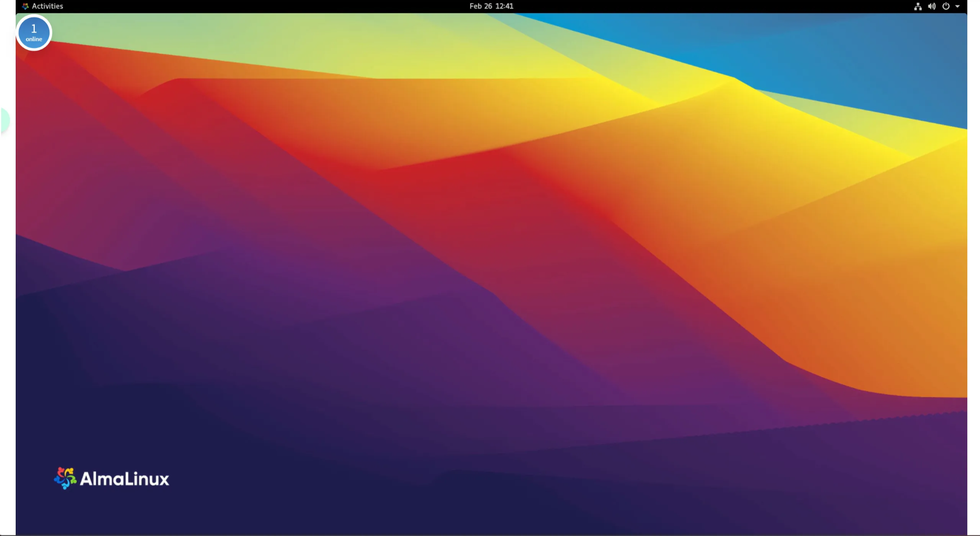Click '12:41' time in top bar

pyautogui.click(x=504, y=6)
